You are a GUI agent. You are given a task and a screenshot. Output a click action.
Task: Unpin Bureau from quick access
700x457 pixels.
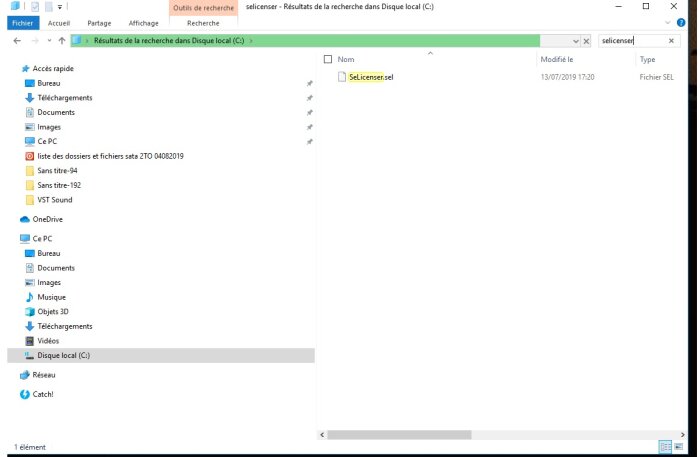pos(309,83)
